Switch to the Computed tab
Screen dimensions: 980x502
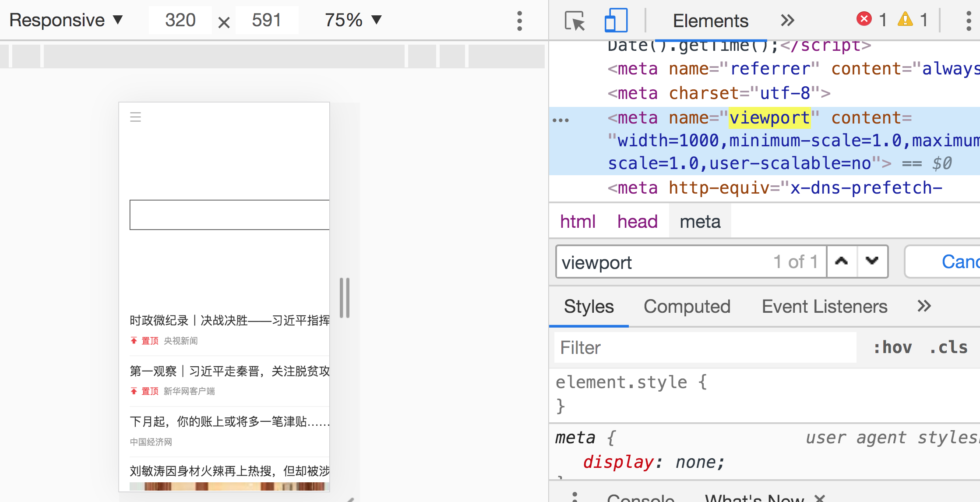tap(687, 306)
